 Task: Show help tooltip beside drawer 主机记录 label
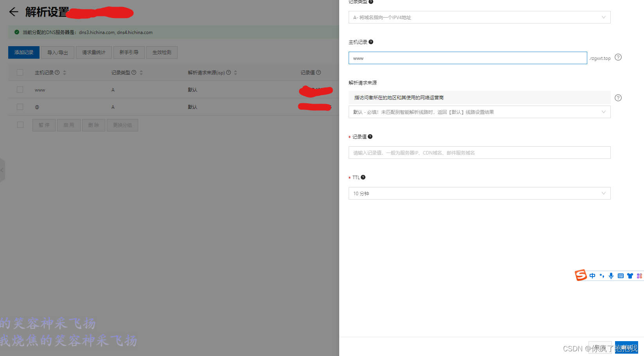[x=371, y=42]
